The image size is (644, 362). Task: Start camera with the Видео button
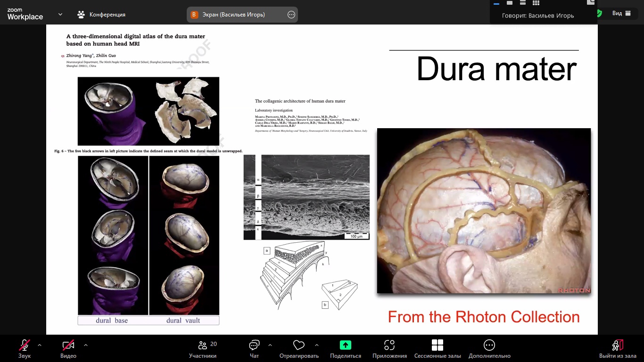[68, 349]
